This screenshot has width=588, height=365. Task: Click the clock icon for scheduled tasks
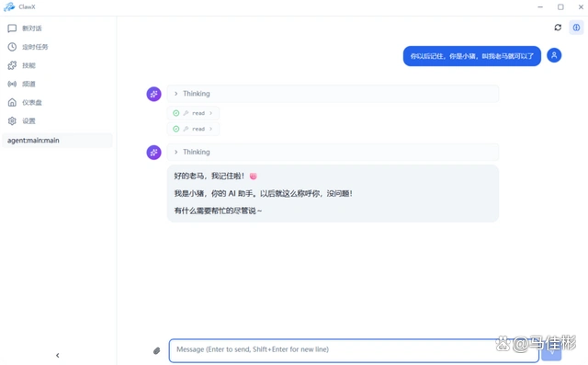tap(12, 47)
